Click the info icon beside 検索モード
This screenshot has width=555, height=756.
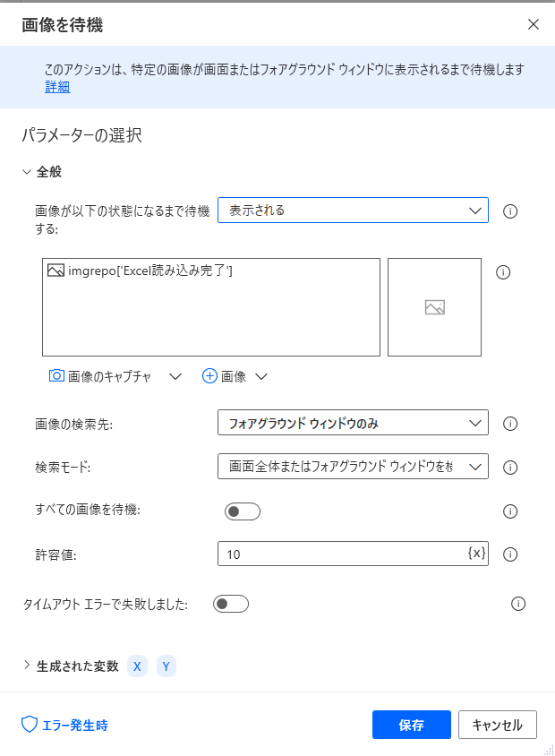(510, 467)
